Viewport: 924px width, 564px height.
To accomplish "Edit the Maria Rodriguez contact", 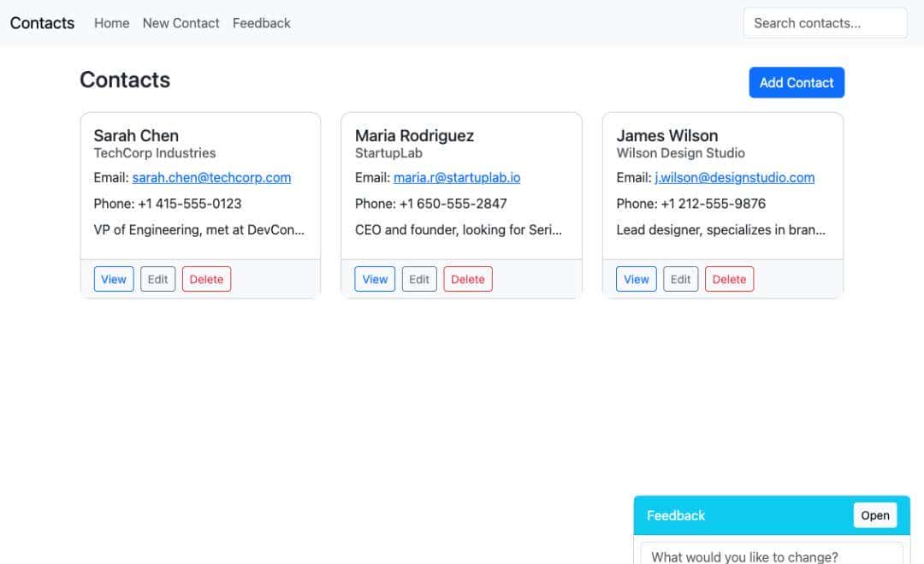I will [419, 279].
